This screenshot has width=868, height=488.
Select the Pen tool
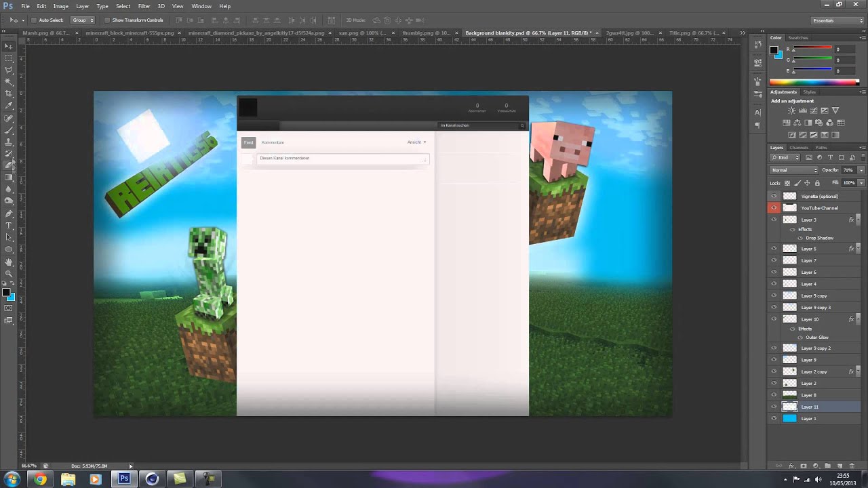pos(9,213)
